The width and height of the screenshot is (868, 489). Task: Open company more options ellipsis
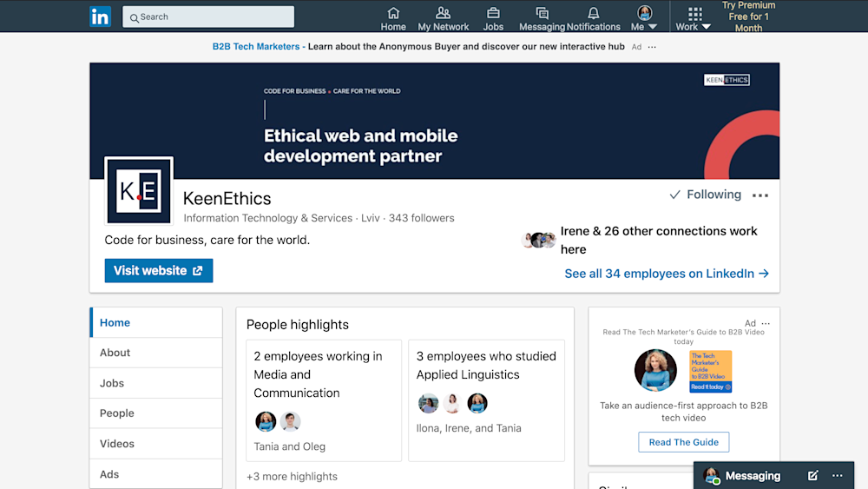pyautogui.click(x=760, y=195)
